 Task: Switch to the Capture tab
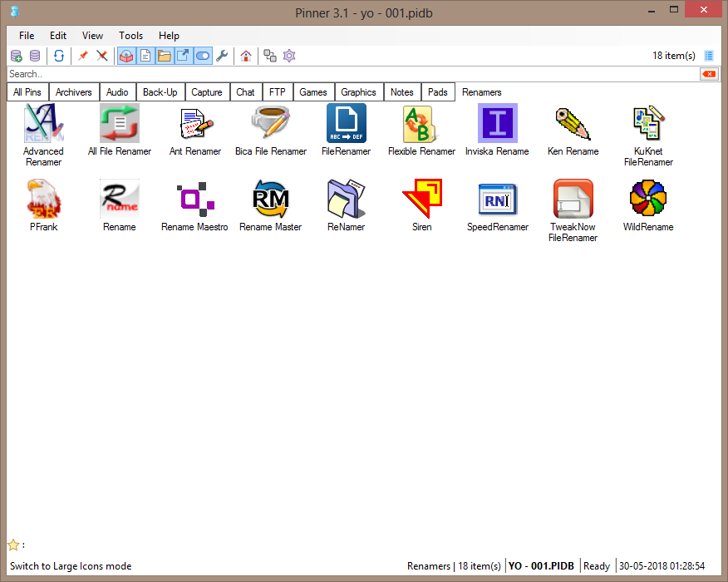coord(207,92)
